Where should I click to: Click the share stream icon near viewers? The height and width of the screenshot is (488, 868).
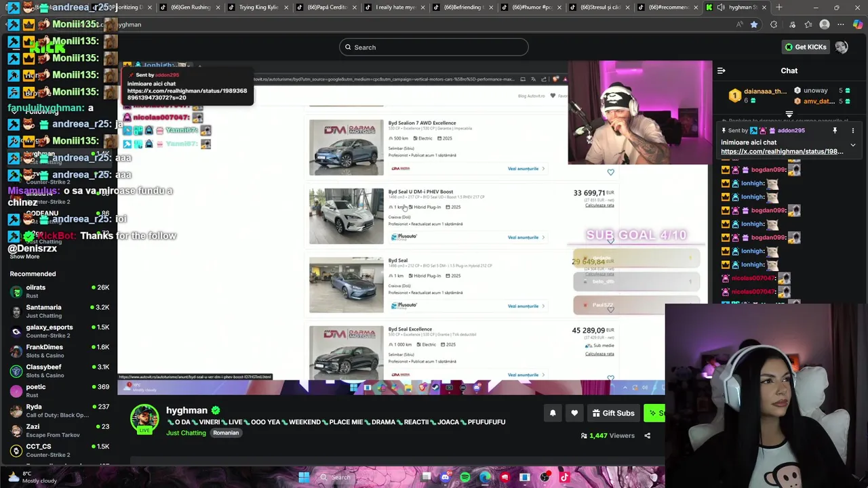(x=647, y=436)
